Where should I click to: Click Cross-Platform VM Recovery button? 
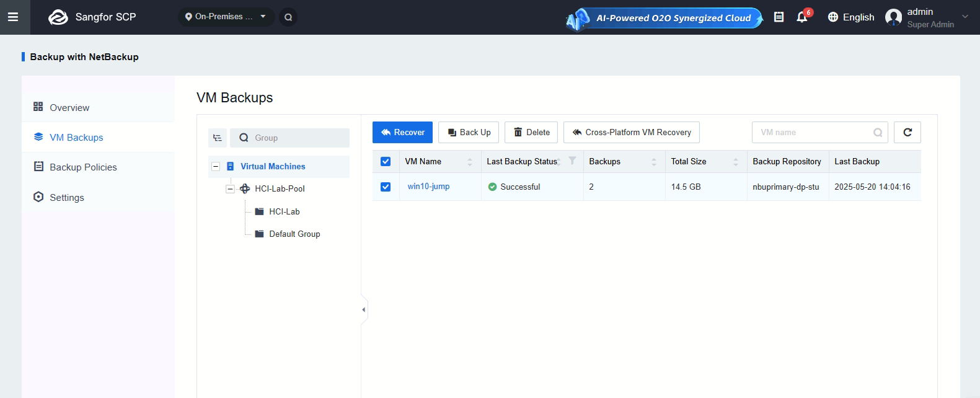pyautogui.click(x=632, y=132)
